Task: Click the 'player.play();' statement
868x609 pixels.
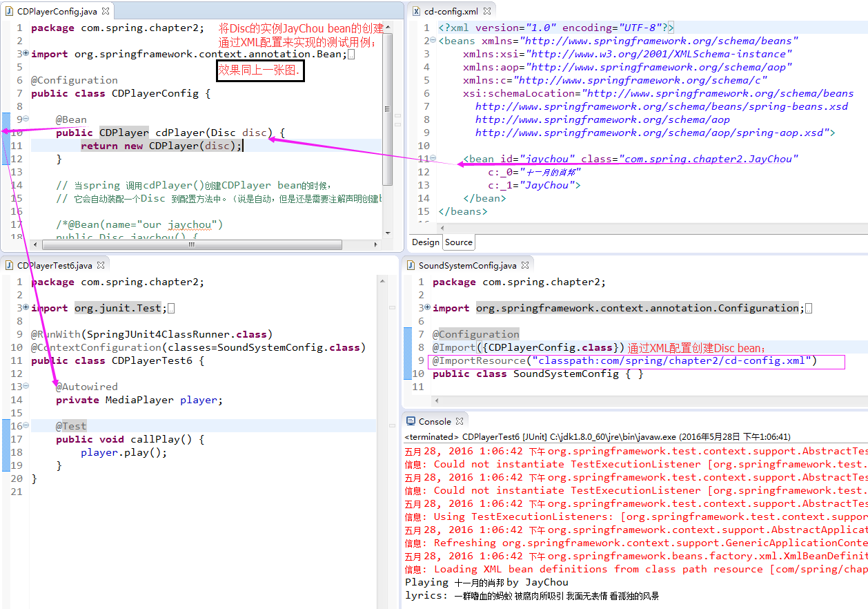Action: [124, 452]
